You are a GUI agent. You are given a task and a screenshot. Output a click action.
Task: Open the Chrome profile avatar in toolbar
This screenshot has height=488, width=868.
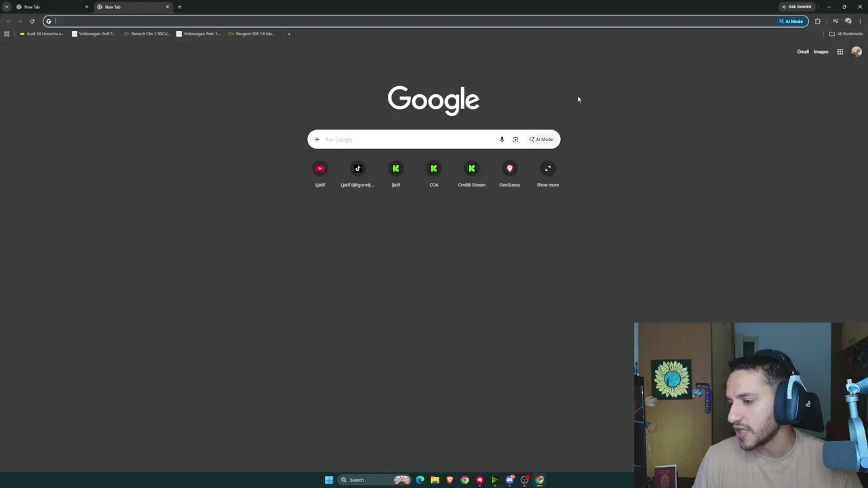pos(848,21)
